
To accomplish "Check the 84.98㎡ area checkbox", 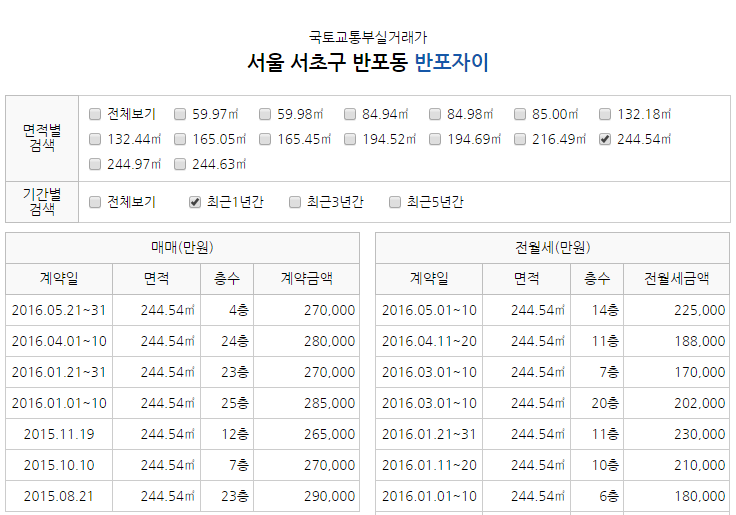I will tap(435, 114).
